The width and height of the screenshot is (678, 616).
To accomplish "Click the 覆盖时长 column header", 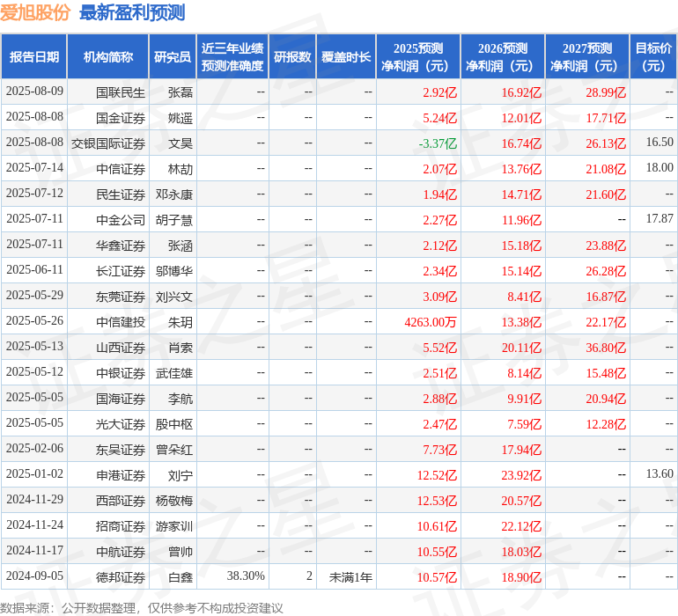I will point(346,57).
